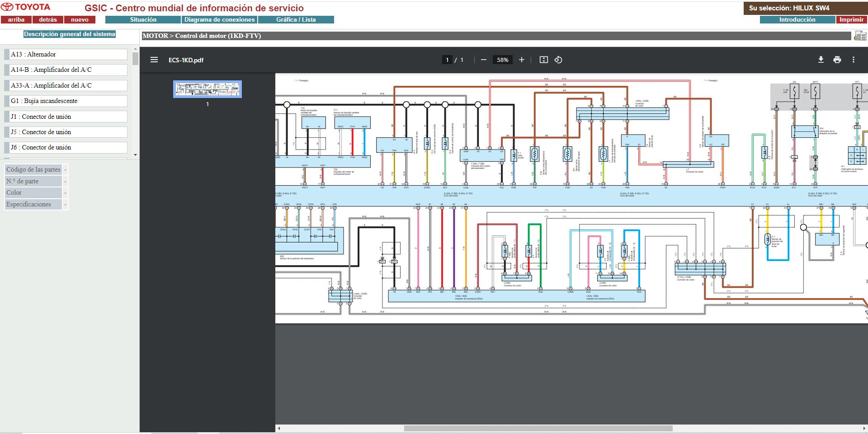The height and width of the screenshot is (434, 868).
Task: Click the document icon beside title bar
Action: click(x=860, y=36)
